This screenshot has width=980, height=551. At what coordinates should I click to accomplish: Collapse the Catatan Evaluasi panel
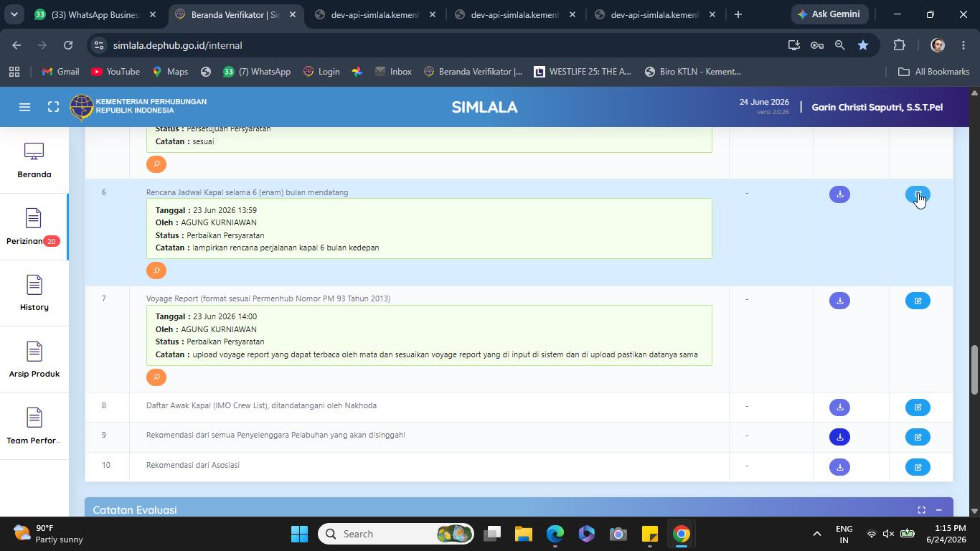click(x=938, y=510)
